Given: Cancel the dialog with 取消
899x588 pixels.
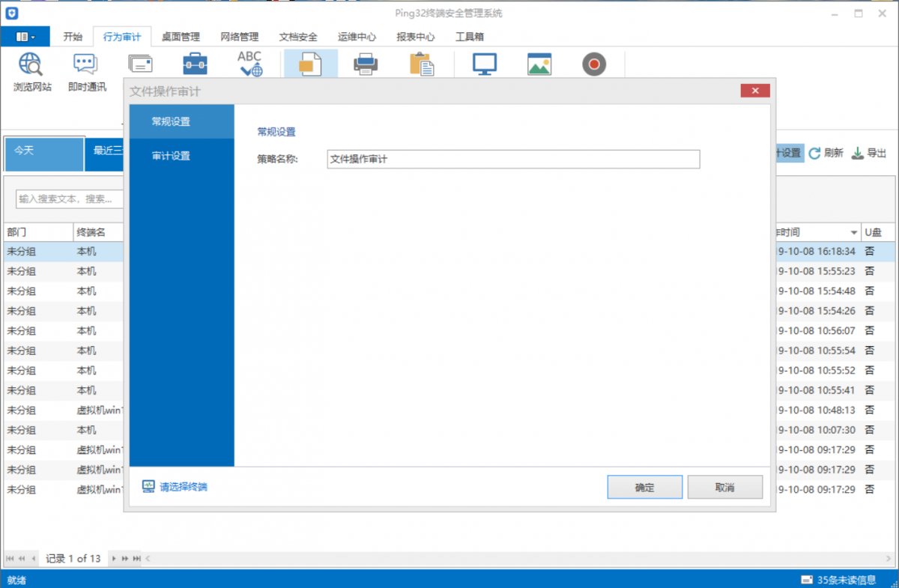Looking at the screenshot, I should coord(724,487).
